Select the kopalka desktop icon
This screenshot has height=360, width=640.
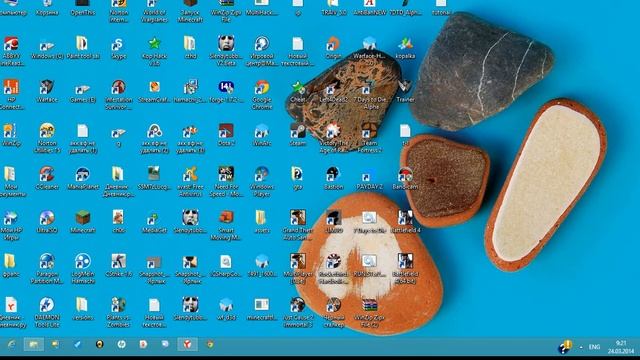405,48
